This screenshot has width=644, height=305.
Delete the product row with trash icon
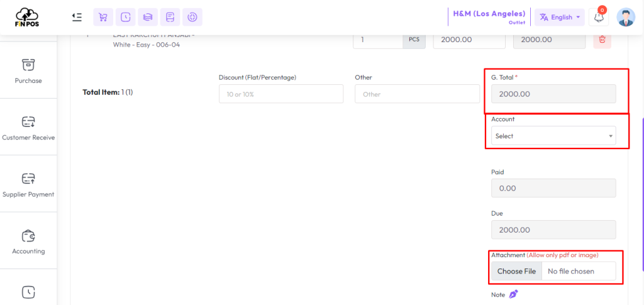[602, 40]
